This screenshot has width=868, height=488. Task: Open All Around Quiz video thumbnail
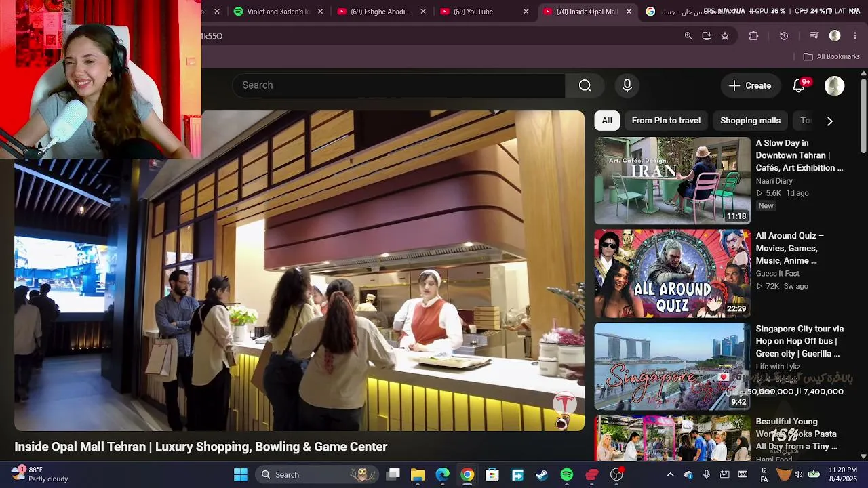(673, 273)
